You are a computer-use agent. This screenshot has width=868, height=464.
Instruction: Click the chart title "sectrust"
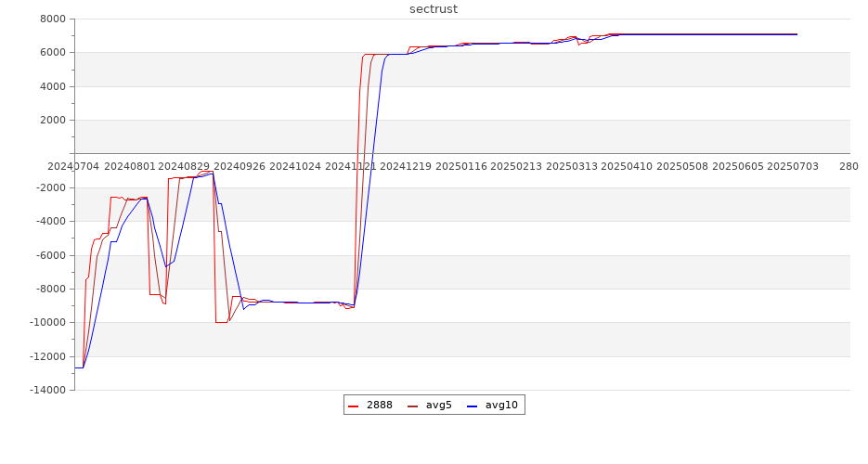coord(434,9)
